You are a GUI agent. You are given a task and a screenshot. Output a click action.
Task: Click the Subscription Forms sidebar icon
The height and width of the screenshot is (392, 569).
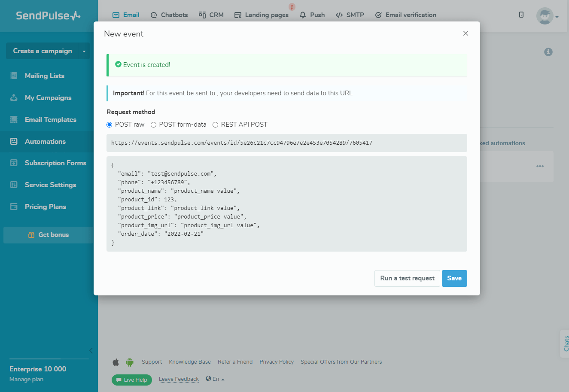(x=14, y=163)
